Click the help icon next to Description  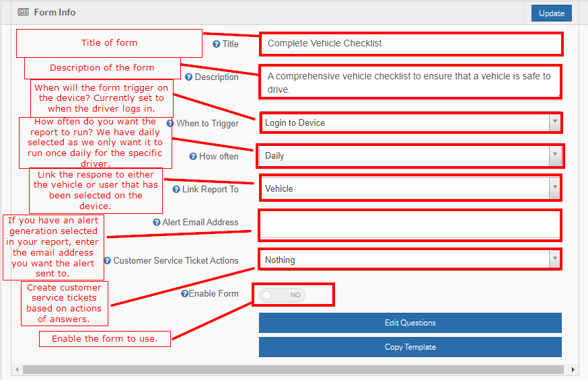pyautogui.click(x=188, y=77)
